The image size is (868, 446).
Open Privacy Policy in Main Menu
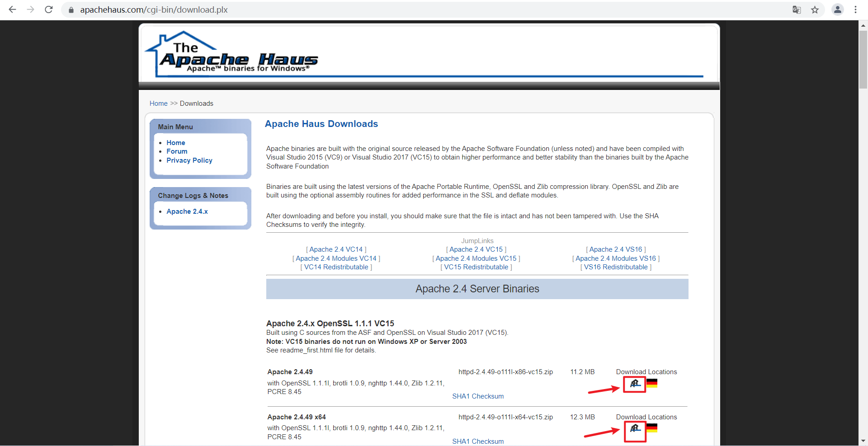(x=189, y=160)
